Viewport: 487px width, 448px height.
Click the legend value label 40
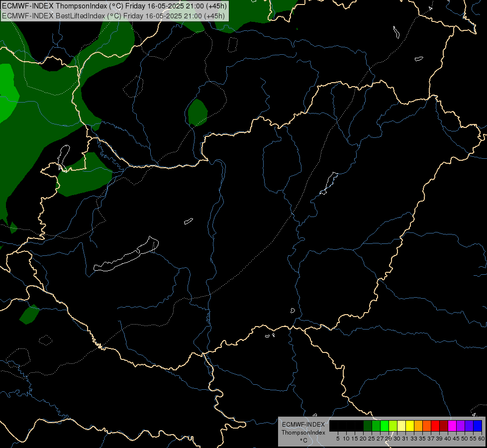point(448,439)
